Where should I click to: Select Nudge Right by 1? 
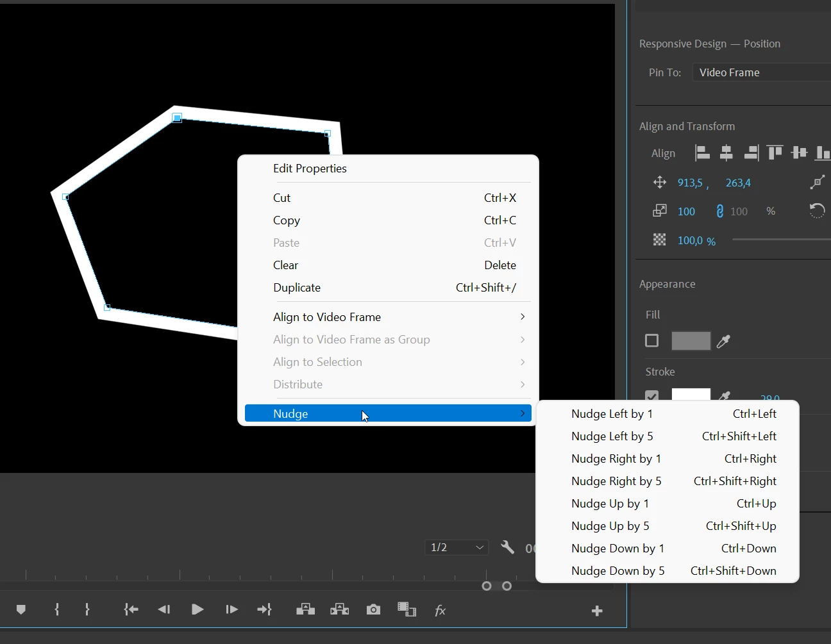click(667, 459)
